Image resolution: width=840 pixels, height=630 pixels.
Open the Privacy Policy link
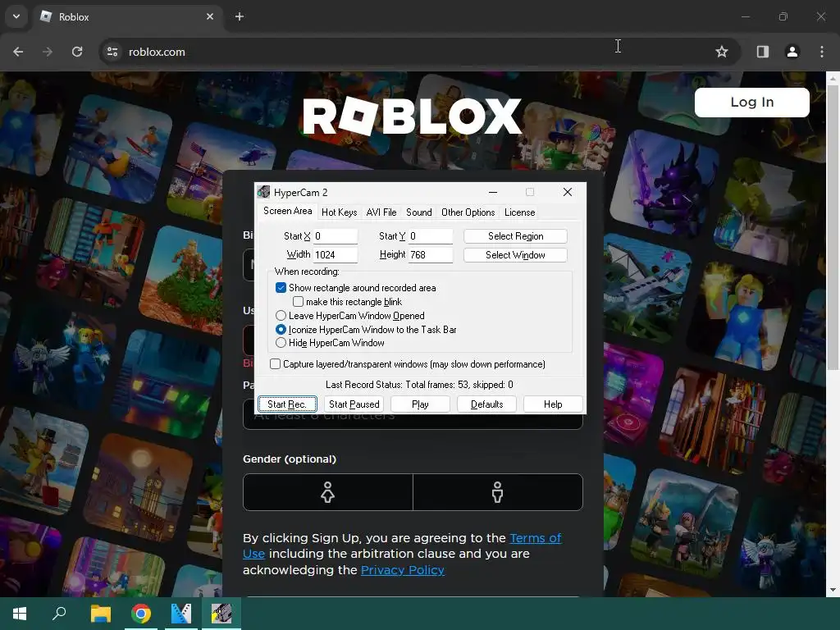click(402, 570)
